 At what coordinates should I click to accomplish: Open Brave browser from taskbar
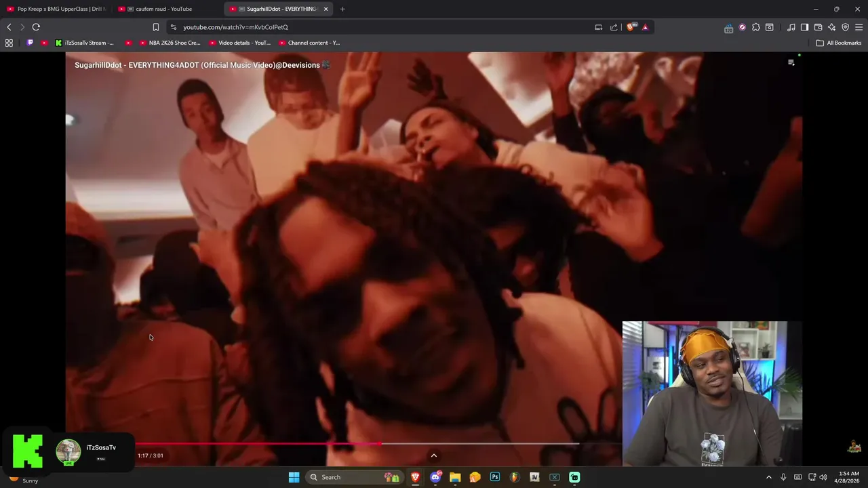(x=416, y=477)
